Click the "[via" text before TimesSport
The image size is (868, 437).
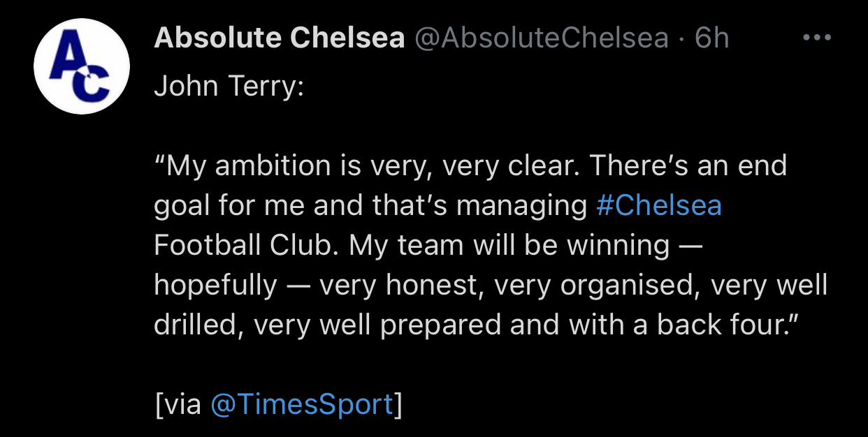[x=178, y=405]
